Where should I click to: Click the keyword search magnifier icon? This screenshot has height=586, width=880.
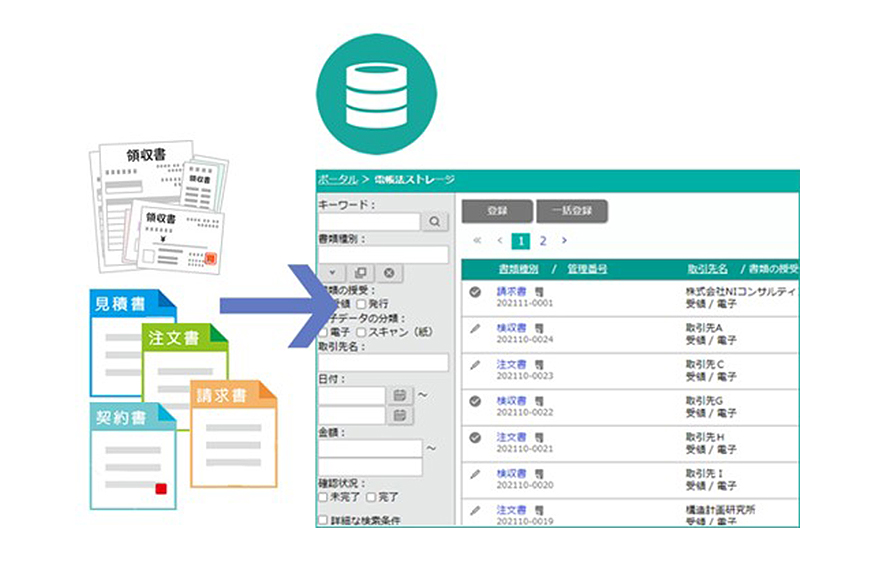[x=436, y=222]
